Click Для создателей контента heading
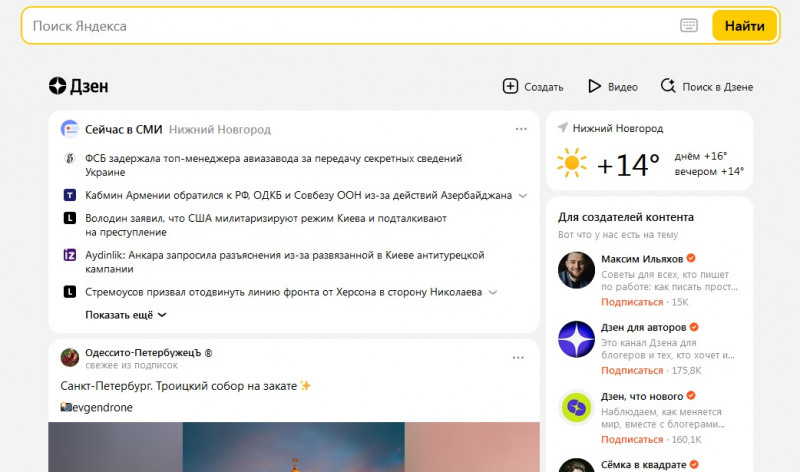 point(626,217)
